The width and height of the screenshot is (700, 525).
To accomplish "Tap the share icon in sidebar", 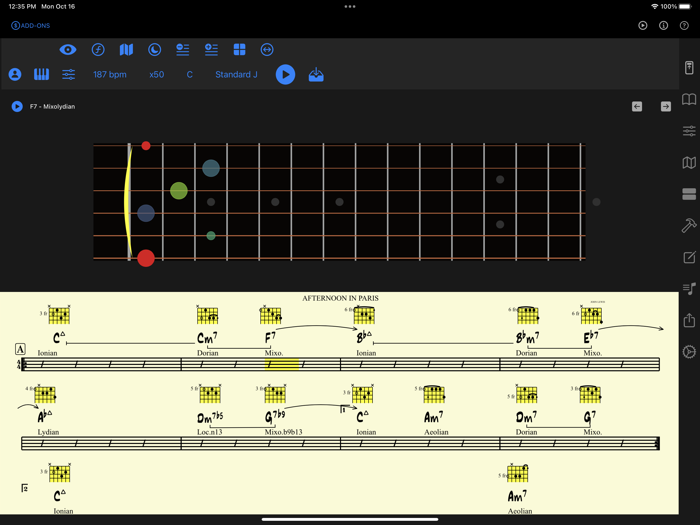I will [x=689, y=320].
